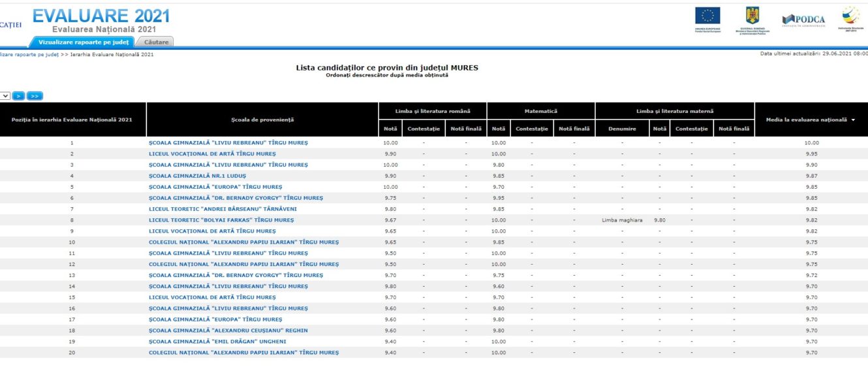Click the Limba și literatura română header
The width and height of the screenshot is (868, 392).
(x=432, y=111)
